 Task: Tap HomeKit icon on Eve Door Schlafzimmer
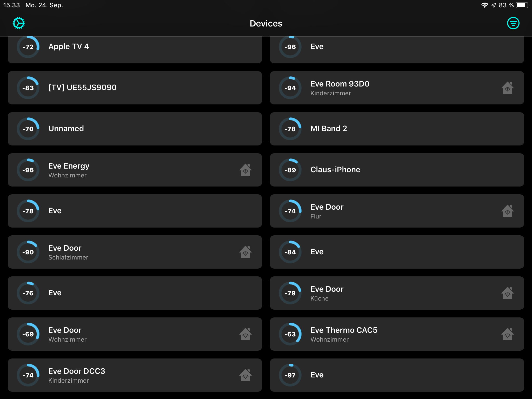point(245,252)
